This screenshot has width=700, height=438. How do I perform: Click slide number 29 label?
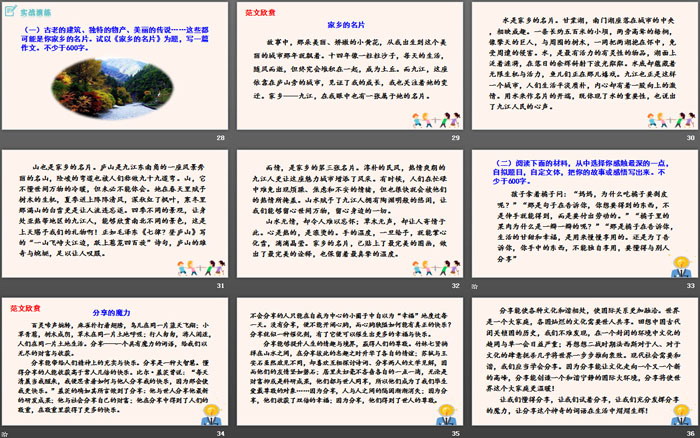(x=455, y=138)
